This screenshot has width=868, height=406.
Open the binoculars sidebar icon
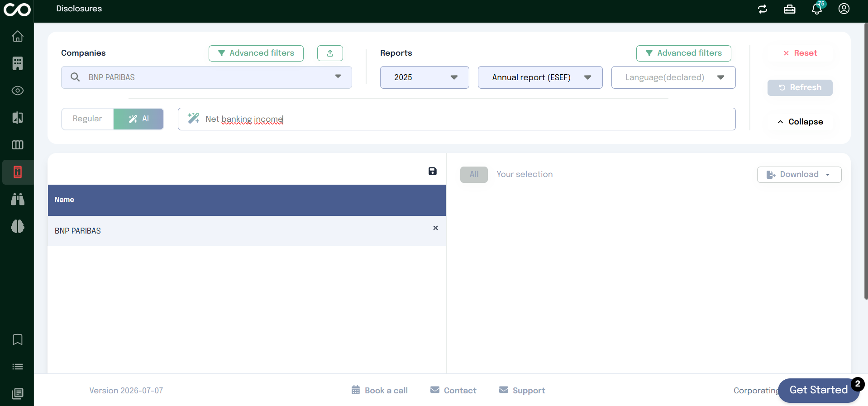(x=18, y=199)
